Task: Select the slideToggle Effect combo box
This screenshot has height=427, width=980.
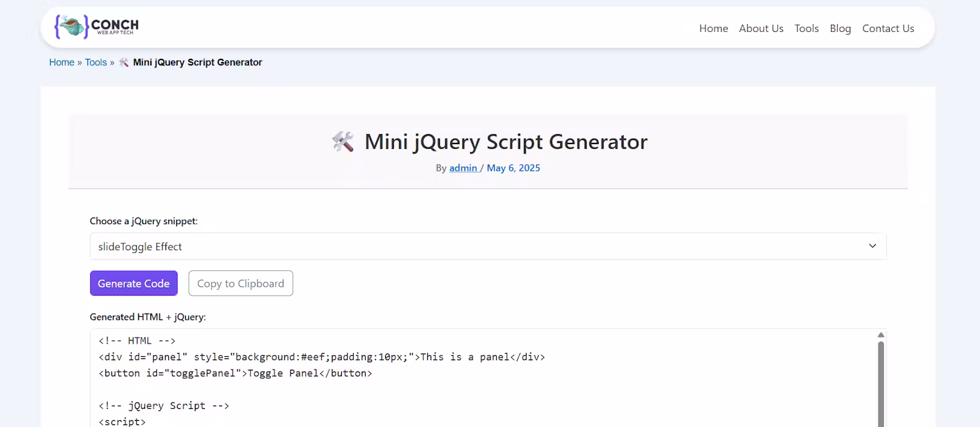Action: click(488, 246)
